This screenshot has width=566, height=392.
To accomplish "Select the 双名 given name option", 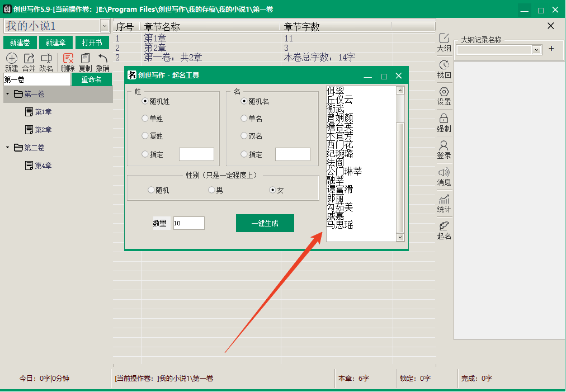I will click(x=244, y=135).
